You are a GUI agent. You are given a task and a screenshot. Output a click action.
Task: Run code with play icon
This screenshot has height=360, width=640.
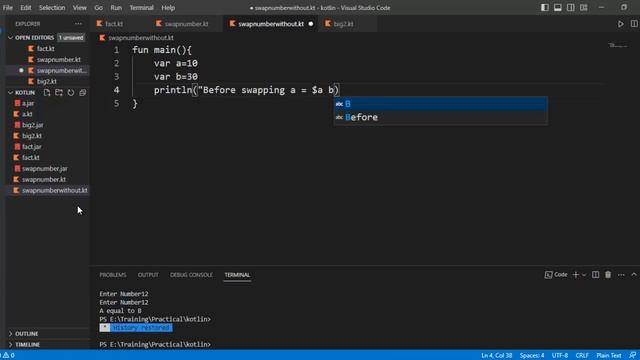point(620,24)
